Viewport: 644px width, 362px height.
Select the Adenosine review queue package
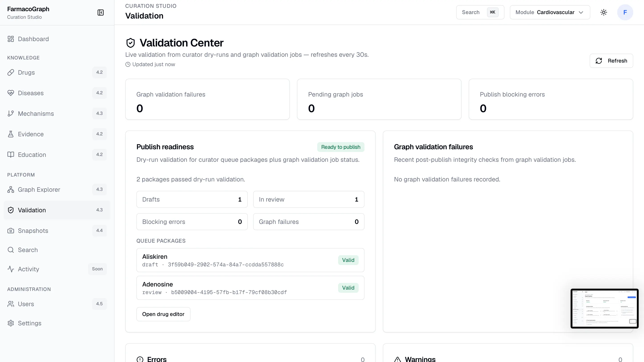250,288
